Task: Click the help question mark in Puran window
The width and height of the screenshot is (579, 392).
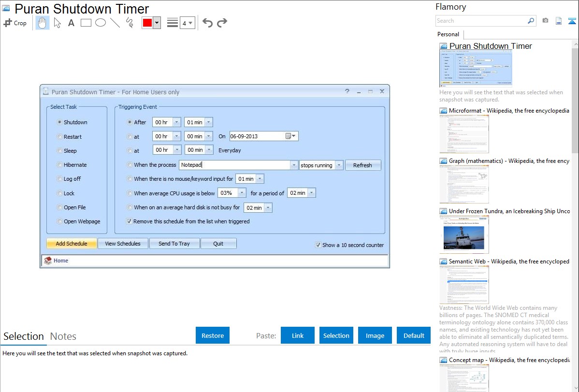Action: click(x=347, y=91)
